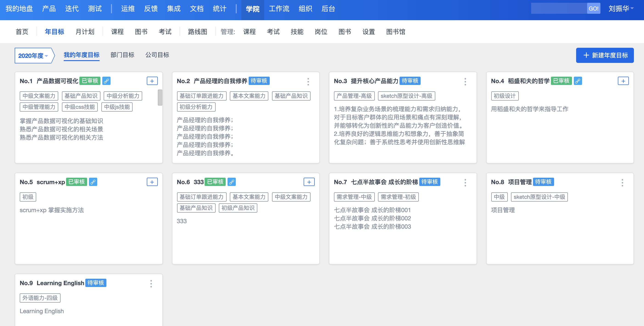Click the 外语能力-四级 tag
This screenshot has width=644, height=326.
click(x=40, y=298)
